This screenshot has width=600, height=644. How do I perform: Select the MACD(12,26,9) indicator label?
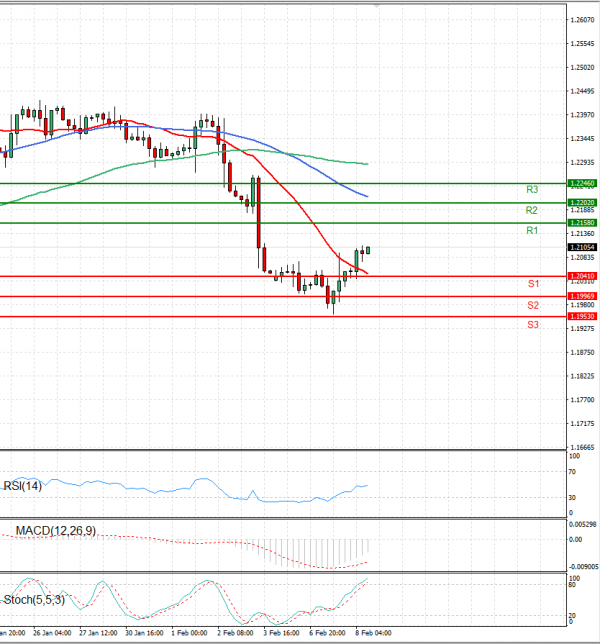click(56, 531)
